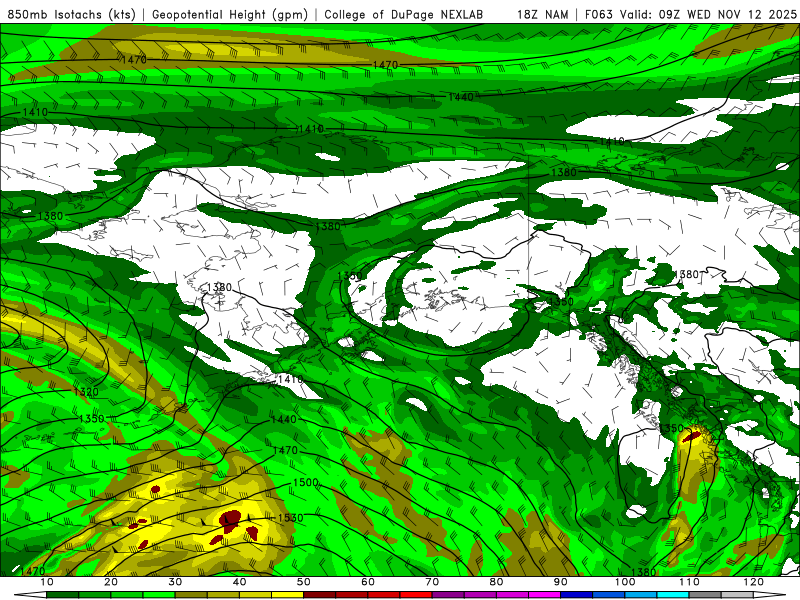The width and height of the screenshot is (800, 600).
Task: Select the dark gray 110-115 kt legend swatch
Action: click(705, 595)
